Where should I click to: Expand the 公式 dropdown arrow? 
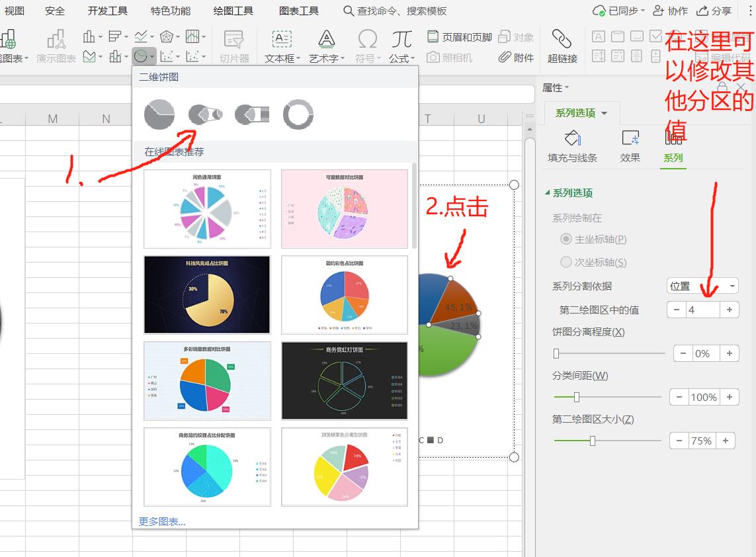pos(413,59)
